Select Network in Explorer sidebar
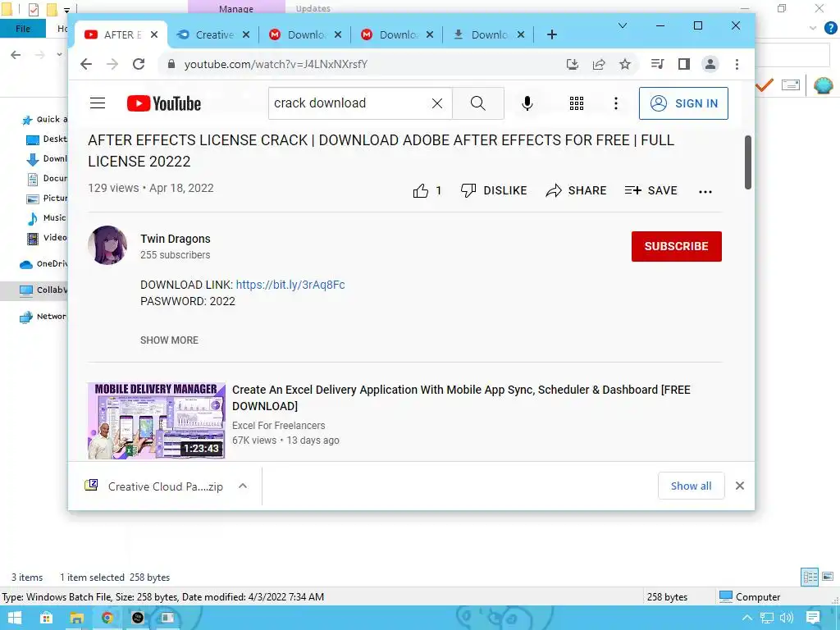This screenshot has height=630, width=840. [43, 317]
